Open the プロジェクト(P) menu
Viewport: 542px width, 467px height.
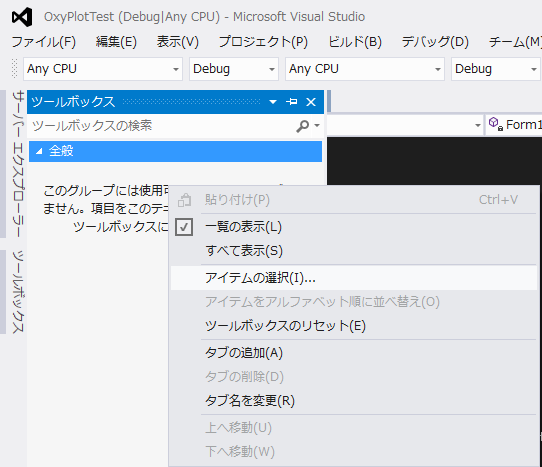263,42
